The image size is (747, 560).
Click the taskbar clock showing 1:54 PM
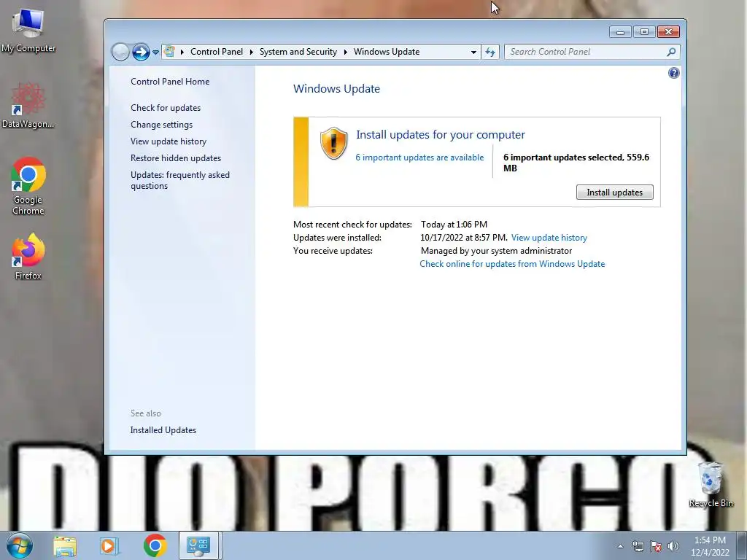pos(710,546)
